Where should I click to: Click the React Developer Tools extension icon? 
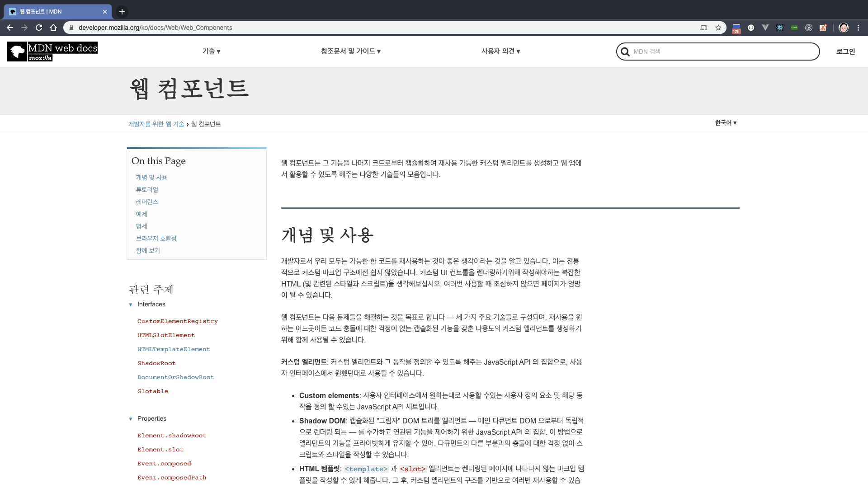[x=780, y=28]
